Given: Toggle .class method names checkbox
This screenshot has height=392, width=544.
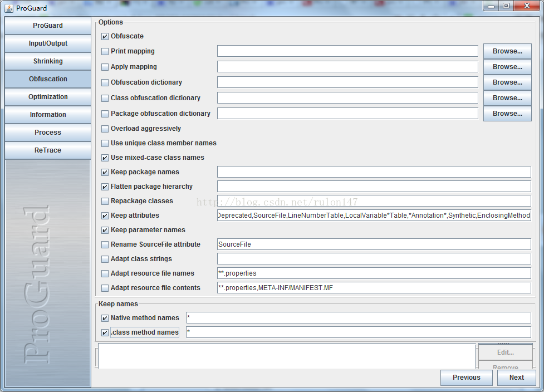Looking at the screenshot, I should click(105, 332).
